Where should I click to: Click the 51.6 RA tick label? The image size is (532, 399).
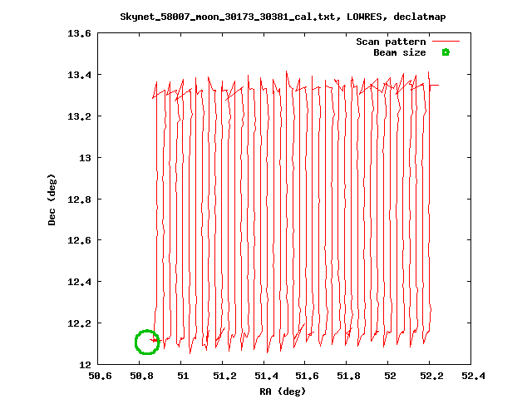pyautogui.click(x=307, y=376)
